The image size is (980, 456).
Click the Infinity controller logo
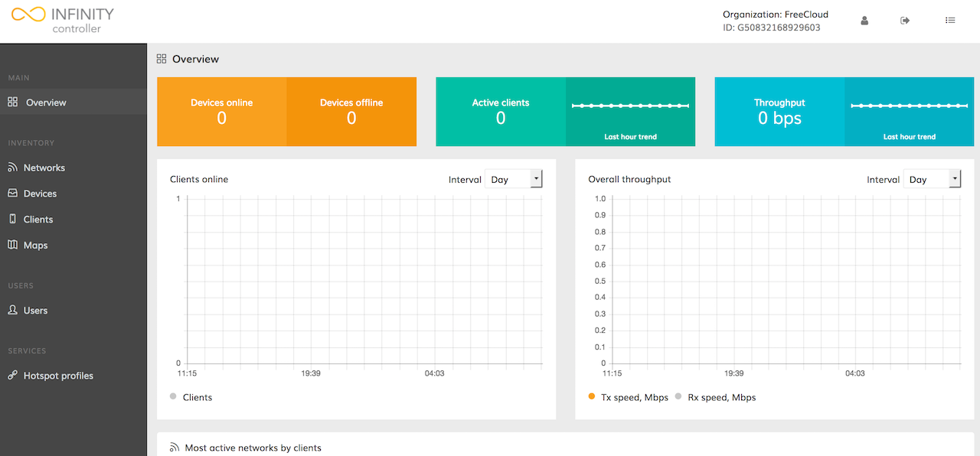pyautogui.click(x=63, y=21)
